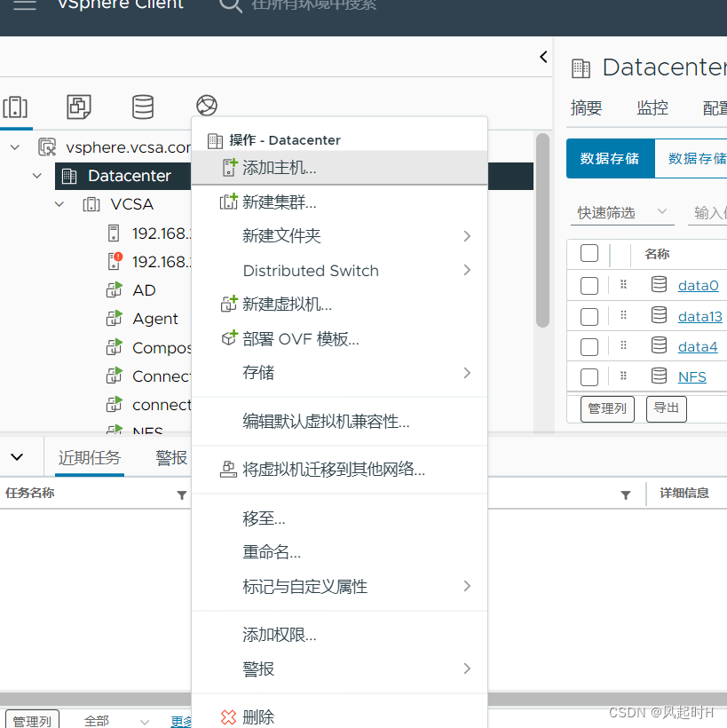Image resolution: width=727 pixels, height=728 pixels.
Task: Click the drag handle on the data0 row
Action: [623, 285]
